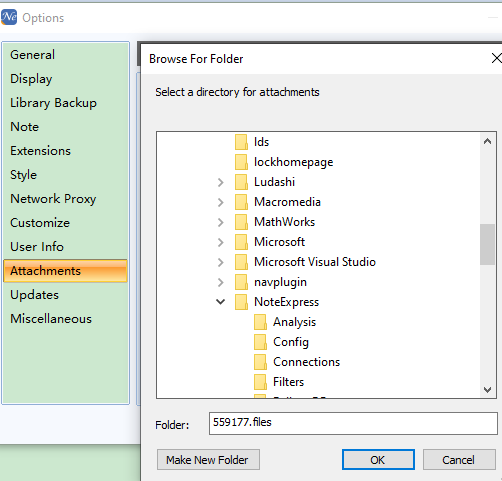
Task: Click the scroll down arrow in folder tree
Action: coord(487,389)
